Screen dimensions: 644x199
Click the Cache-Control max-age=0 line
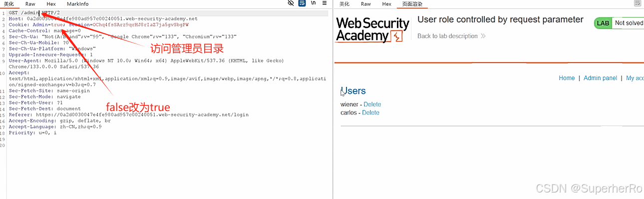(44, 30)
